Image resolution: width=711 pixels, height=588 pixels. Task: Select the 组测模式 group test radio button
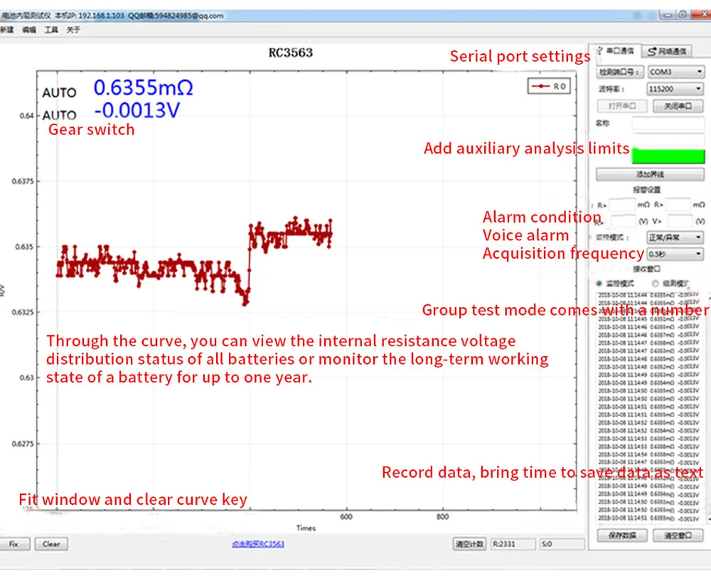(656, 284)
